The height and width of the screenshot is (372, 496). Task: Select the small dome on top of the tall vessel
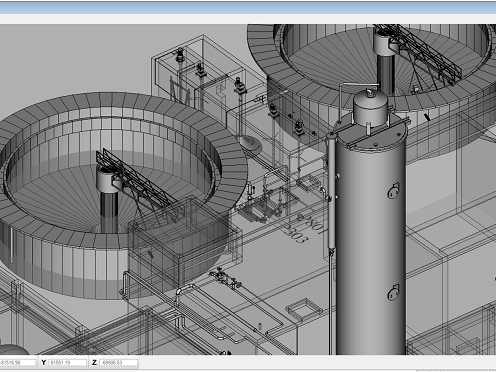click(x=371, y=107)
